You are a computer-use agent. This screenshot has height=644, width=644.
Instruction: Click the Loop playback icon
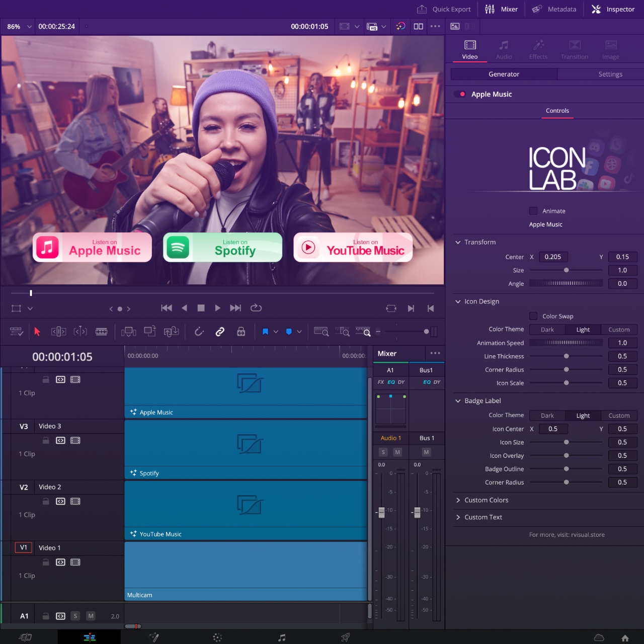[256, 308]
